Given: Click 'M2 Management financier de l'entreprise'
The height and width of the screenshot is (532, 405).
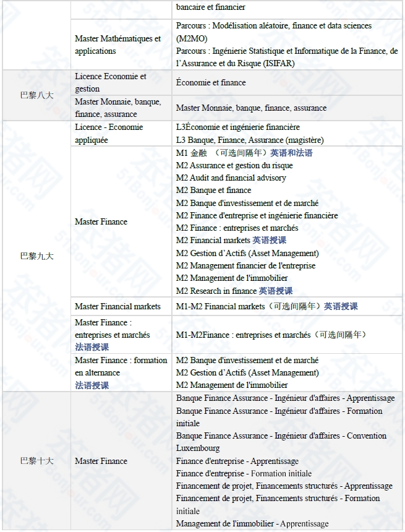Looking at the screenshot, I should [x=245, y=265].
